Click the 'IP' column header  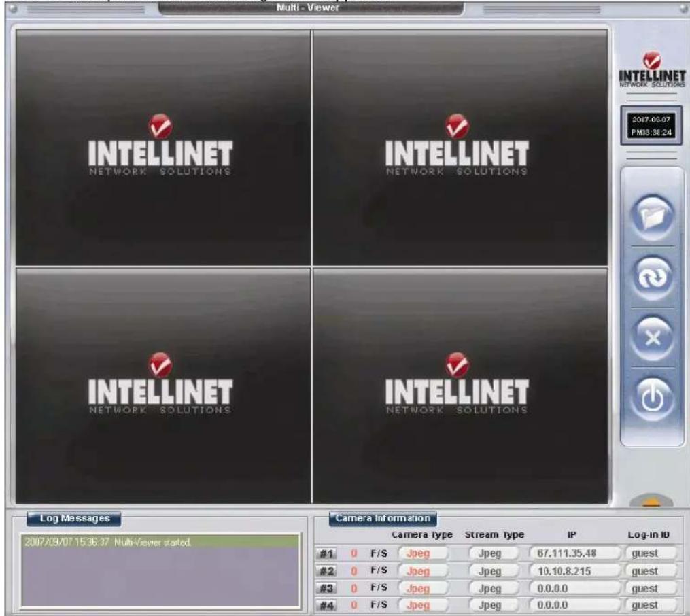point(572,535)
